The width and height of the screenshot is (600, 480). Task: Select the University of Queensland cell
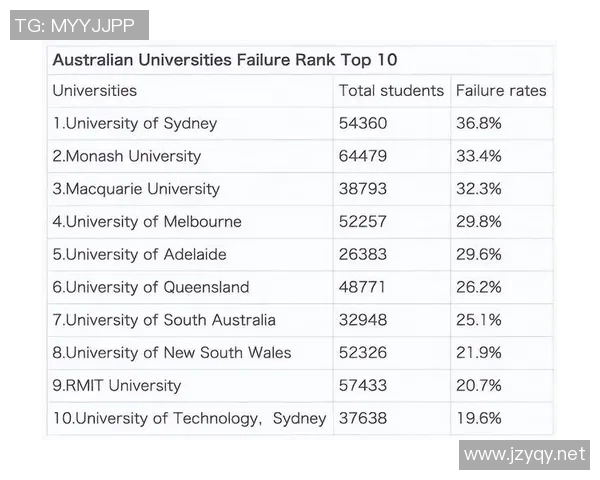pos(151,287)
